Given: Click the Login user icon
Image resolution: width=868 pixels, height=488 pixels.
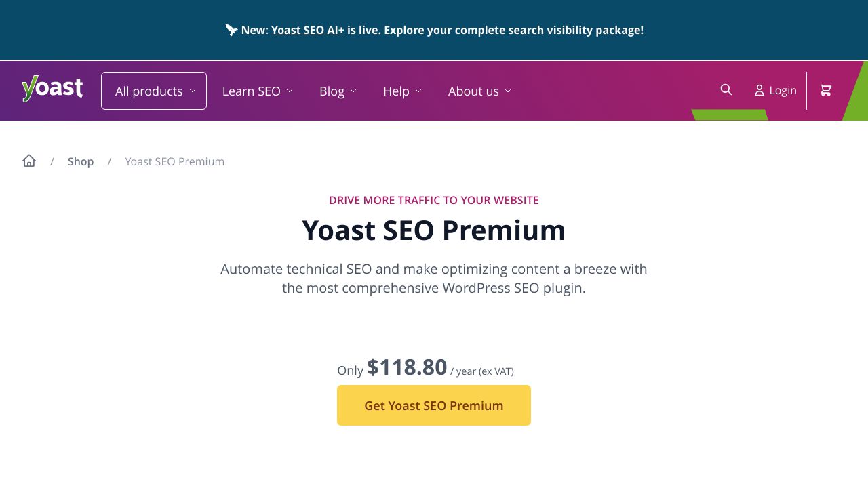Looking at the screenshot, I should (x=758, y=89).
